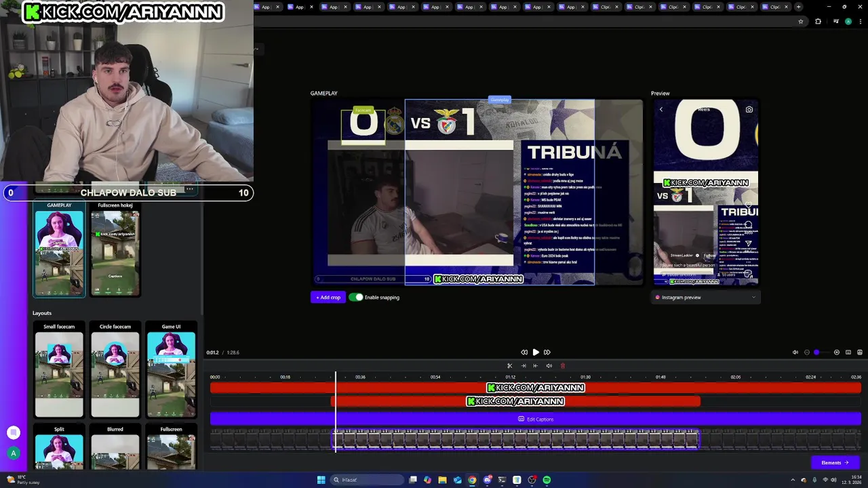Click the rightmost timeline layout icon
Image resolution: width=868 pixels, height=488 pixels.
pyautogui.click(x=860, y=352)
